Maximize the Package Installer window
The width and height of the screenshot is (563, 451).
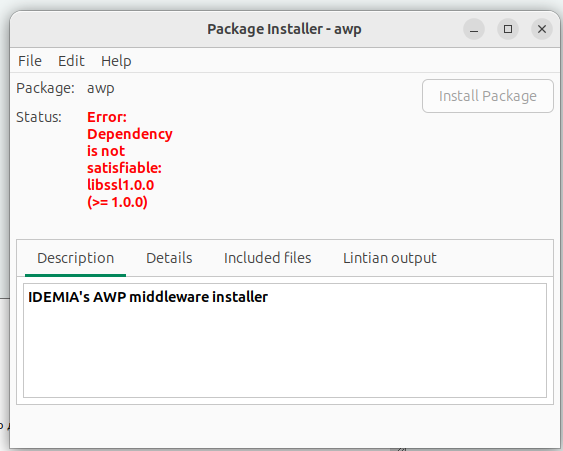pos(508,29)
